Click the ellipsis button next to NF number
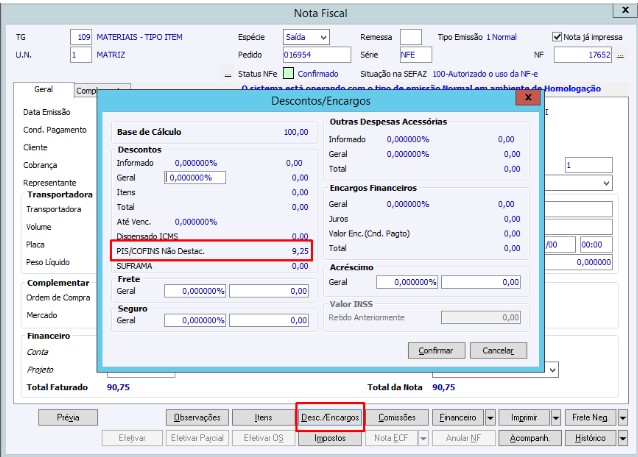This screenshot has height=457, width=638. 620,55
